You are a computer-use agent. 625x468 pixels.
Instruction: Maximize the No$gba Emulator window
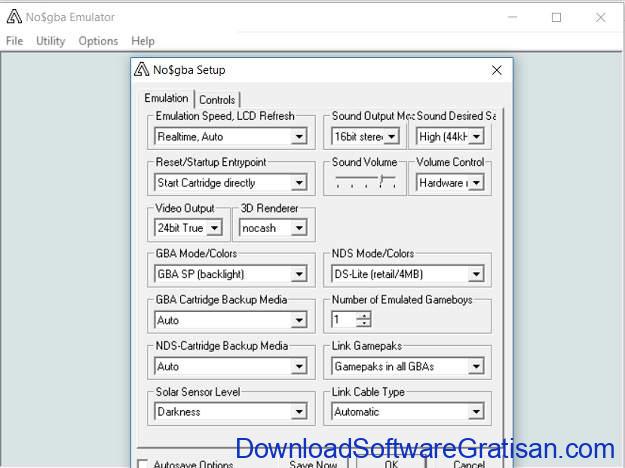556,18
